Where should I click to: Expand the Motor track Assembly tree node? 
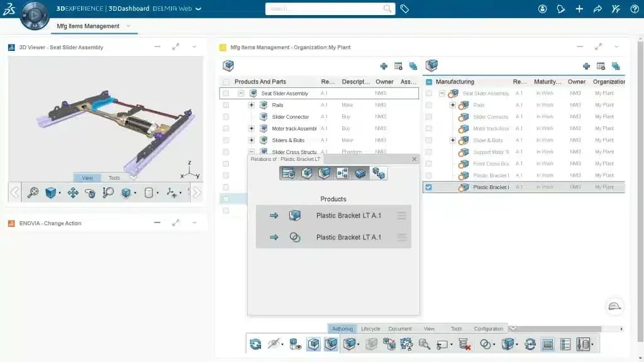252,128
